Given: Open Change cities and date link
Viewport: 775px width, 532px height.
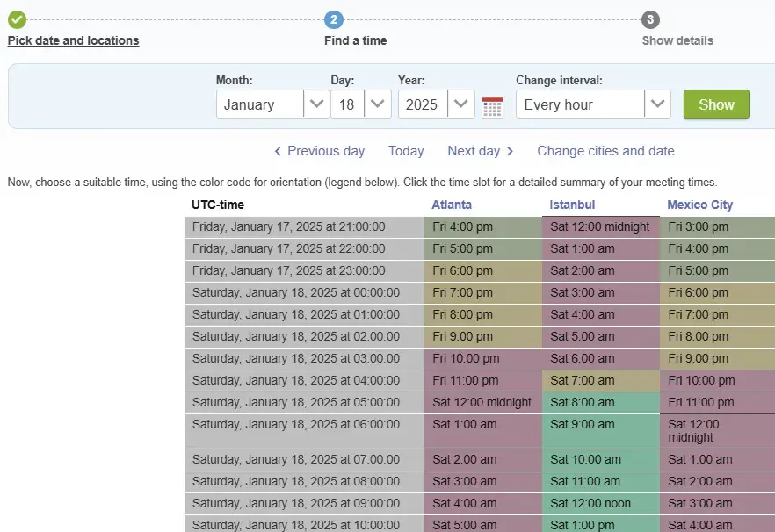Looking at the screenshot, I should [605, 151].
